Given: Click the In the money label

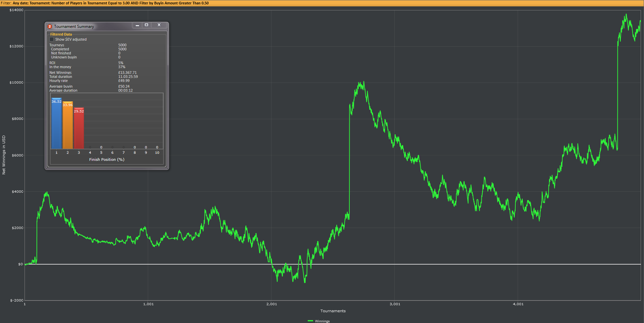Looking at the screenshot, I should tap(60, 67).
